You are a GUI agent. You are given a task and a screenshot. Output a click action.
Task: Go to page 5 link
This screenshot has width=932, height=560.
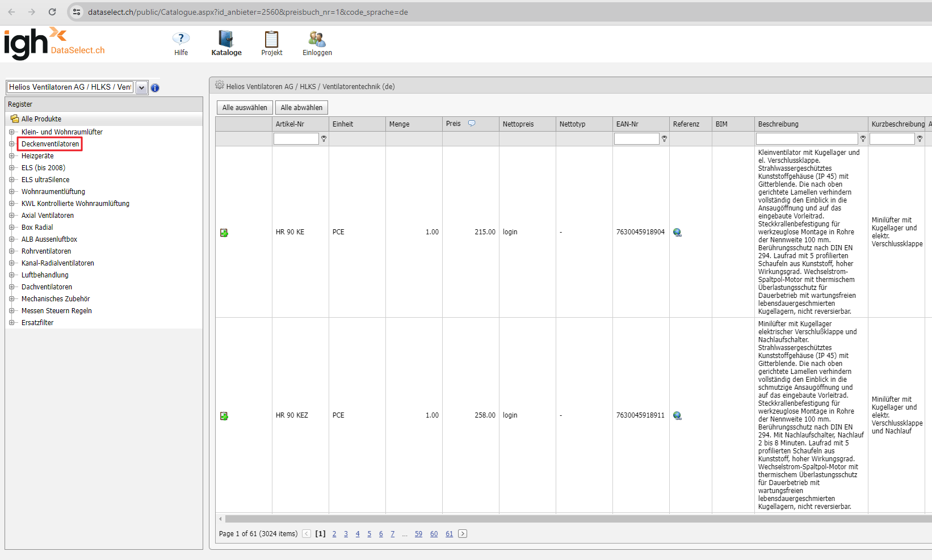369,534
